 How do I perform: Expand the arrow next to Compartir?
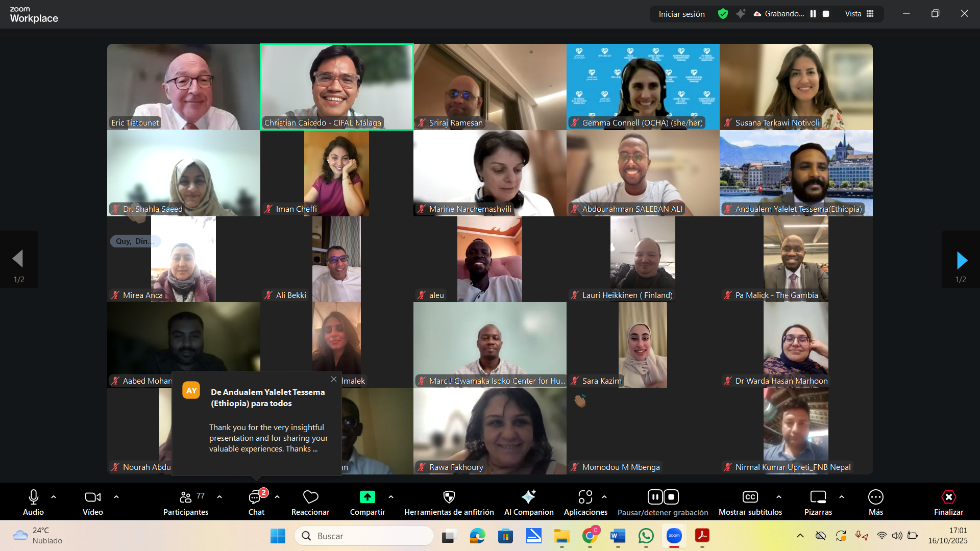(x=391, y=497)
